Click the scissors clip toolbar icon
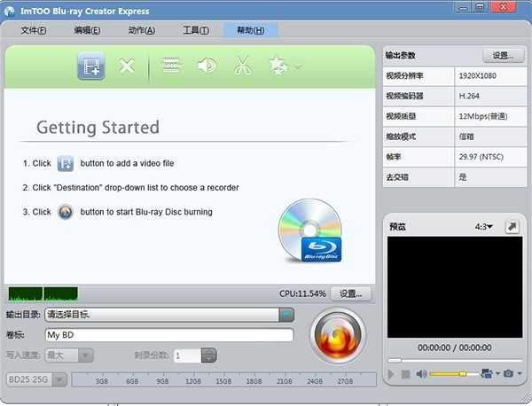532x406 pixels. click(x=243, y=66)
